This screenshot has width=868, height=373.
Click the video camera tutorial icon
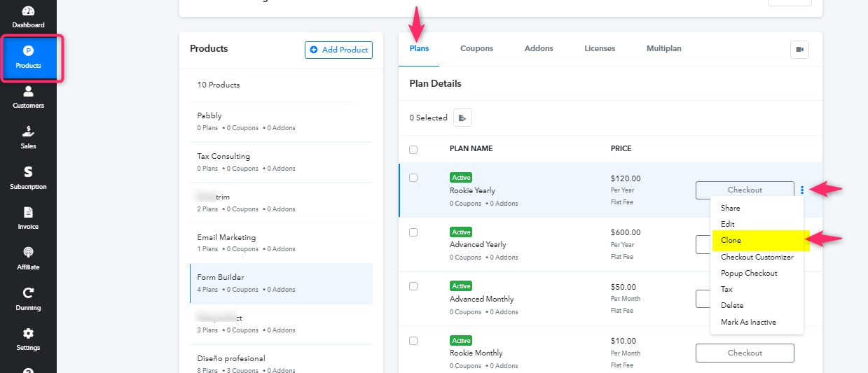click(799, 50)
